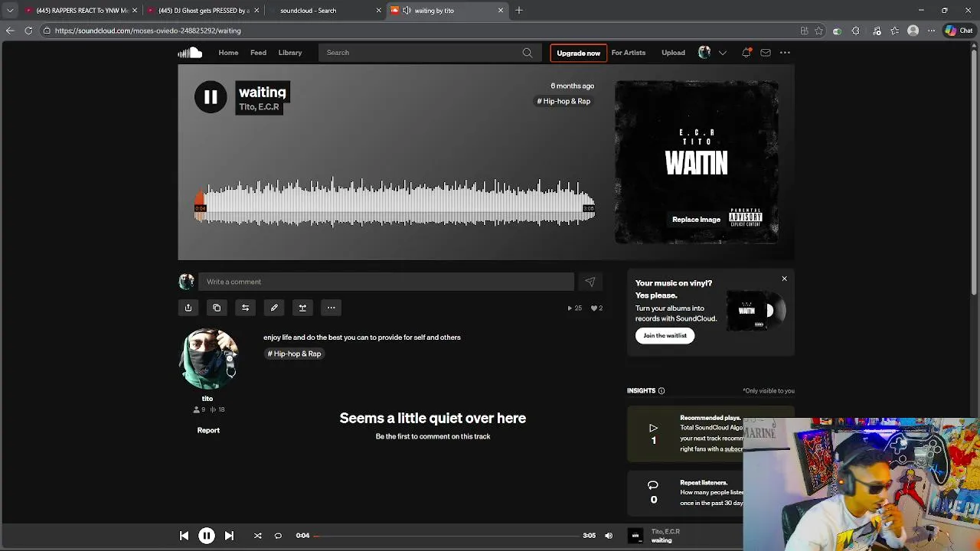
Task: Click Replace image on the artwork
Action: pyautogui.click(x=696, y=220)
